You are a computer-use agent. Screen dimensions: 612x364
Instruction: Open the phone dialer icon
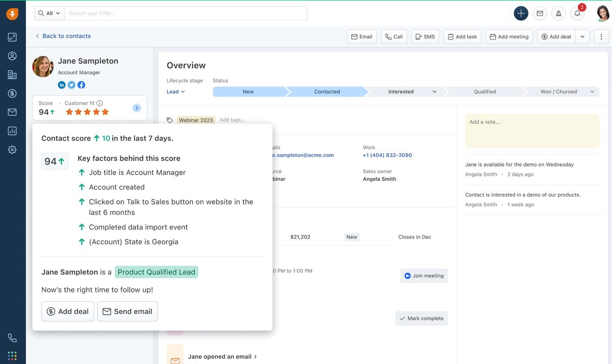pos(12,337)
